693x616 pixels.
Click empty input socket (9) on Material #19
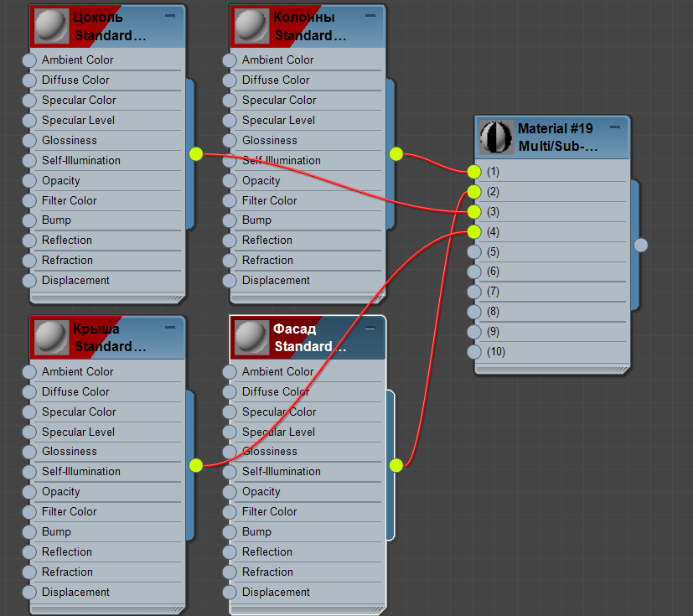pyautogui.click(x=474, y=332)
